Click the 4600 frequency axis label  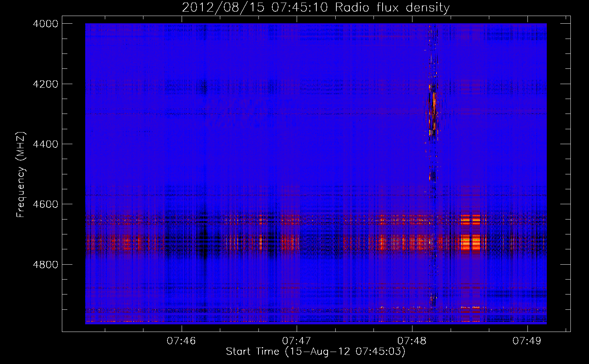pyautogui.click(x=46, y=204)
